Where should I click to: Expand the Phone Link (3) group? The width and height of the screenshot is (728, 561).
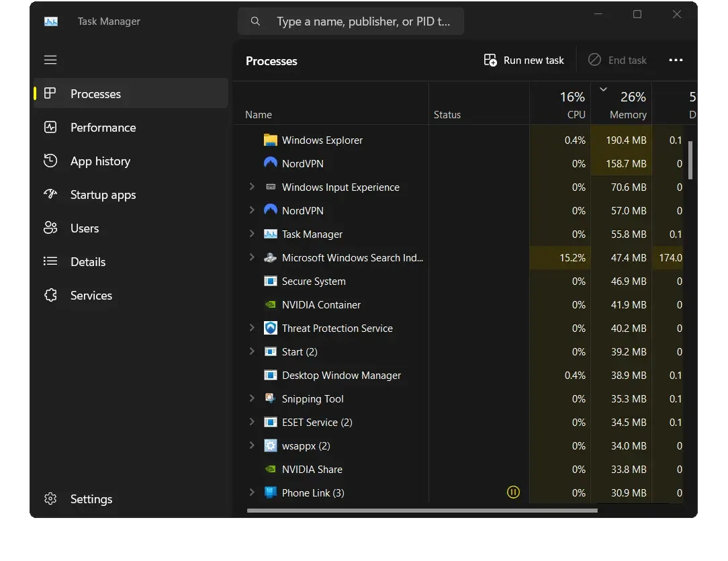(x=252, y=492)
